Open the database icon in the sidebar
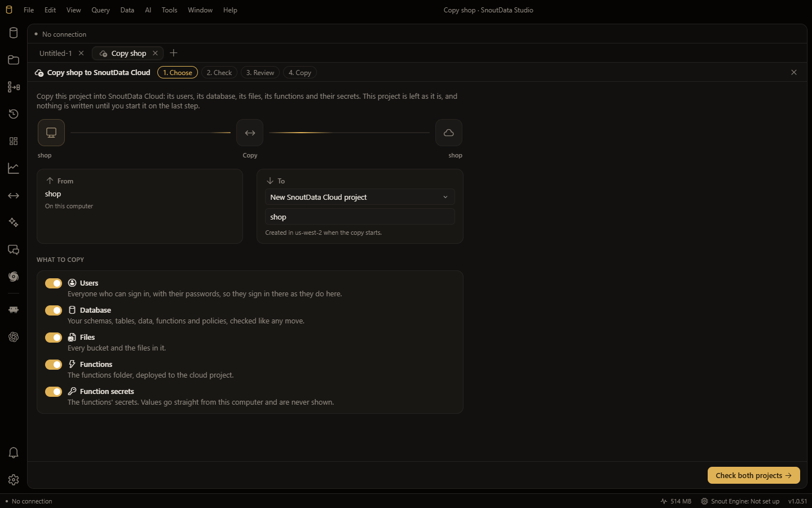The width and height of the screenshot is (812, 508). click(14, 33)
